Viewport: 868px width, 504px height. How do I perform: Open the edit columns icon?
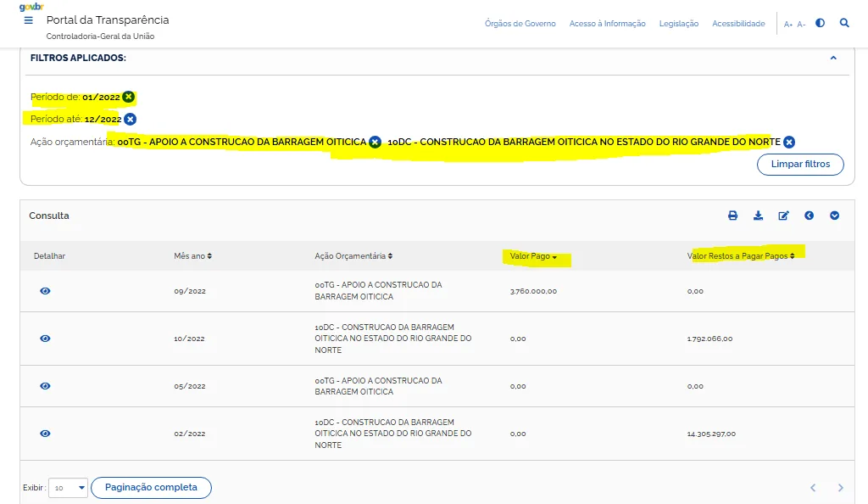tap(783, 216)
